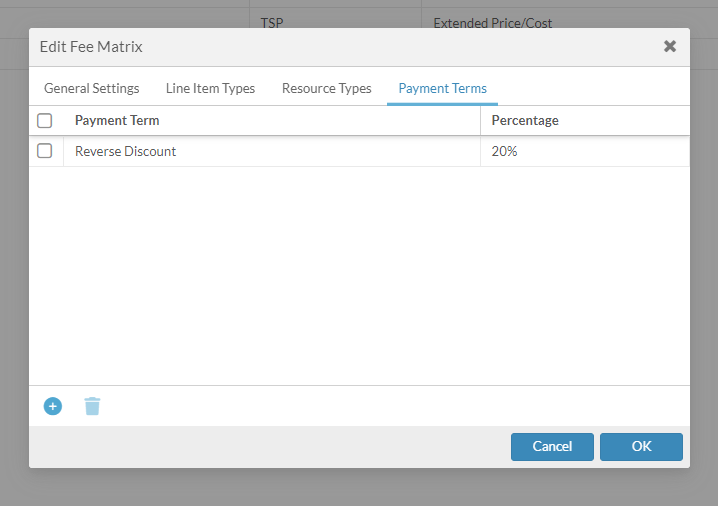Add a new payment term row

[x=53, y=406]
